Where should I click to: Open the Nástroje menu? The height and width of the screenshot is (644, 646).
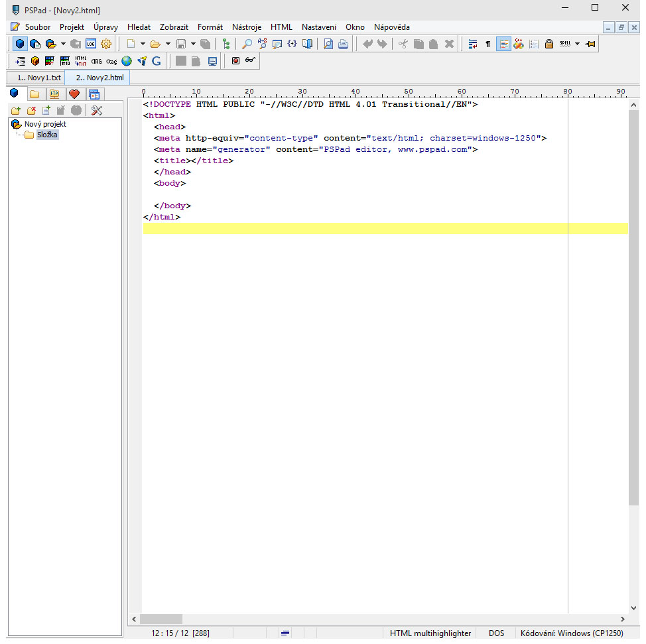click(246, 27)
